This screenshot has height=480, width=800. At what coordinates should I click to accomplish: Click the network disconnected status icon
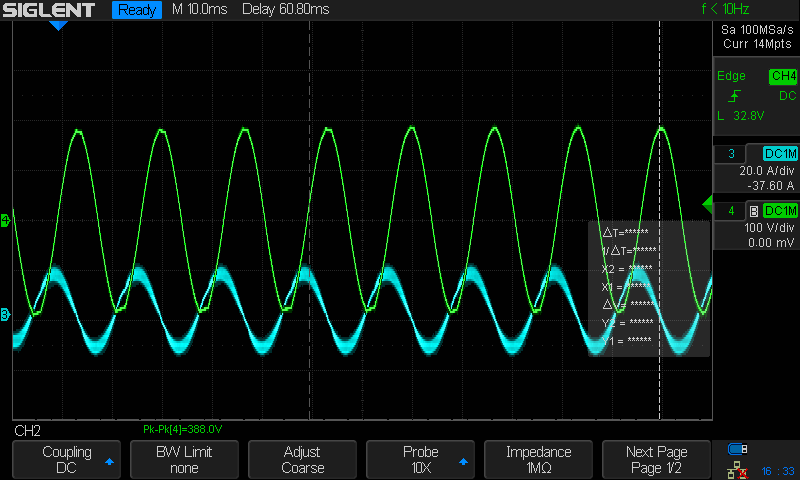(737, 470)
